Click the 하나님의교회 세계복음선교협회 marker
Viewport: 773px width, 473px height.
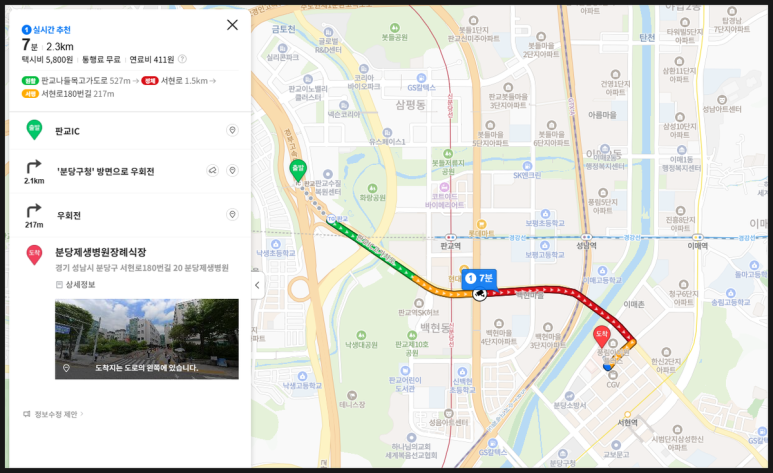pyautogui.click(x=411, y=437)
